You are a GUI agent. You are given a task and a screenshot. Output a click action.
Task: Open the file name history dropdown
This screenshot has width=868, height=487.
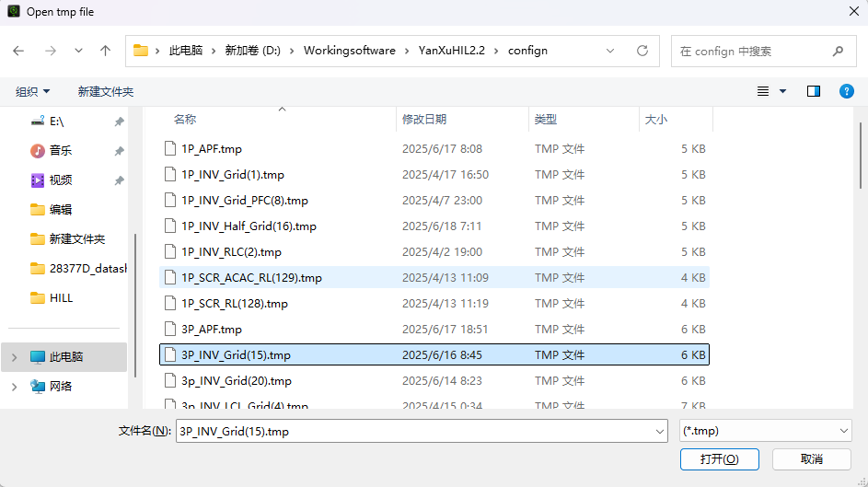tap(660, 431)
